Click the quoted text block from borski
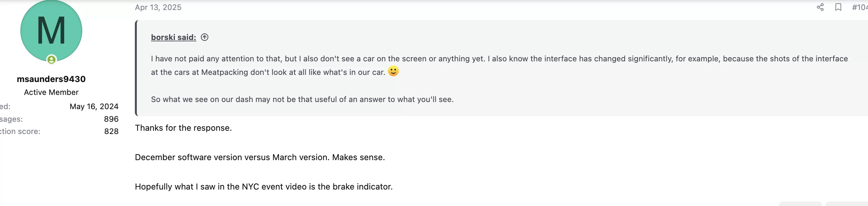This screenshot has width=868, height=206. pyautogui.click(x=501, y=68)
